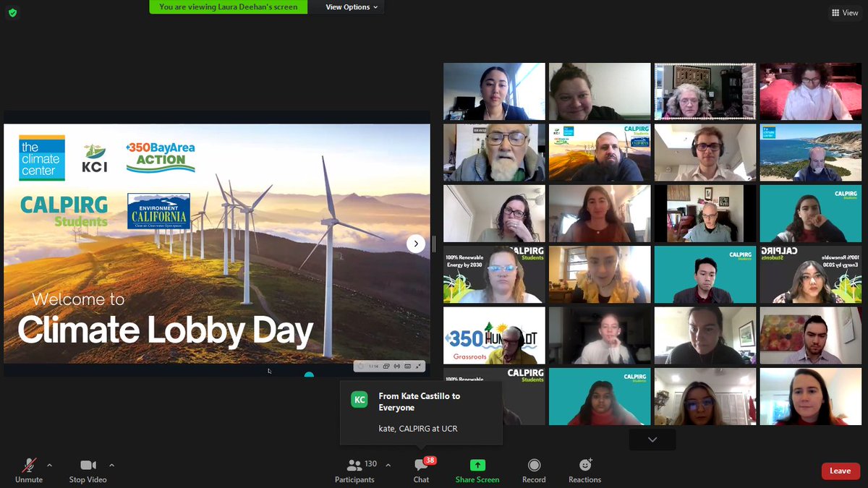Screen dimensions: 868x488
Task: Click the red Leave button
Action: pos(840,471)
